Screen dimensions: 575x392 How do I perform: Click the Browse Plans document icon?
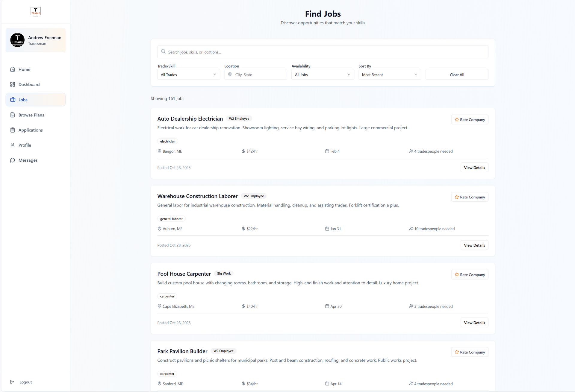click(x=13, y=115)
